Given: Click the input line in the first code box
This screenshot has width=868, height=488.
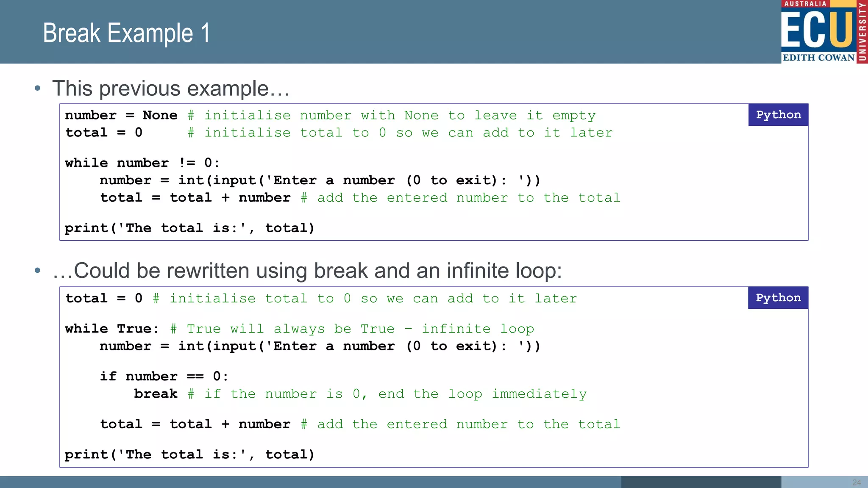Looking at the screenshot, I should (x=320, y=180).
